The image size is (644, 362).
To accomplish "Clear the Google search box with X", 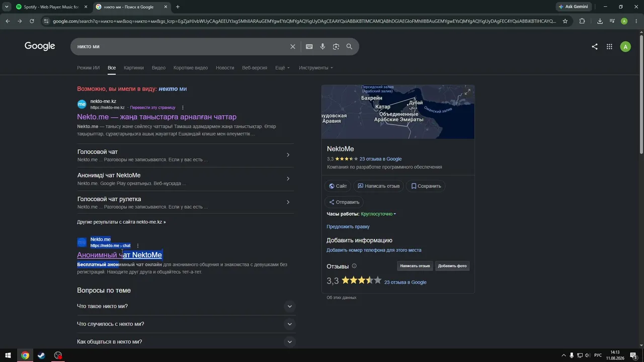I will coord(293,47).
